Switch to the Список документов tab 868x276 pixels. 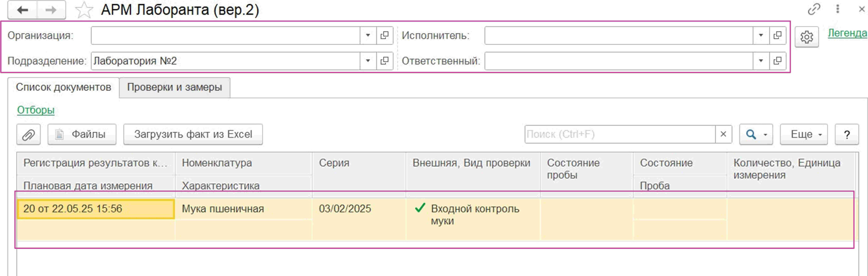click(x=64, y=87)
